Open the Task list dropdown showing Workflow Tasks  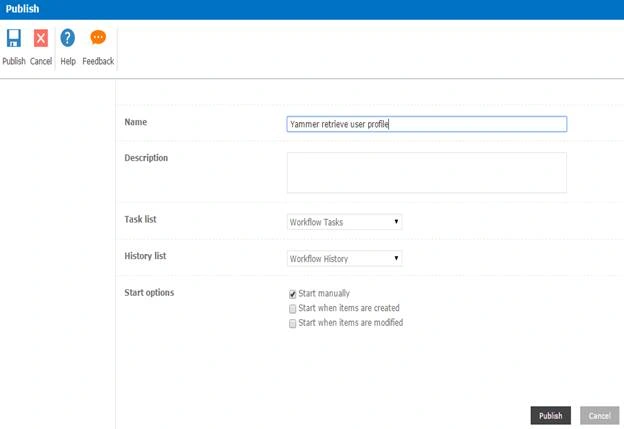tap(345, 222)
